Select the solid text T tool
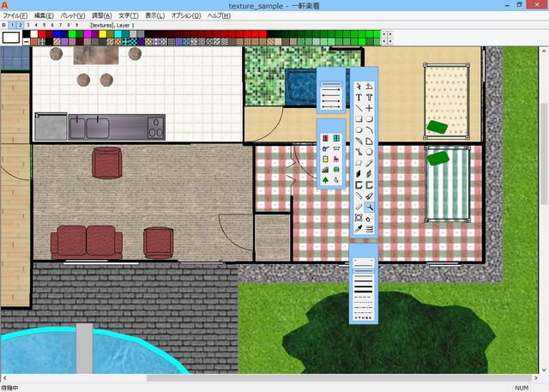 359,97
